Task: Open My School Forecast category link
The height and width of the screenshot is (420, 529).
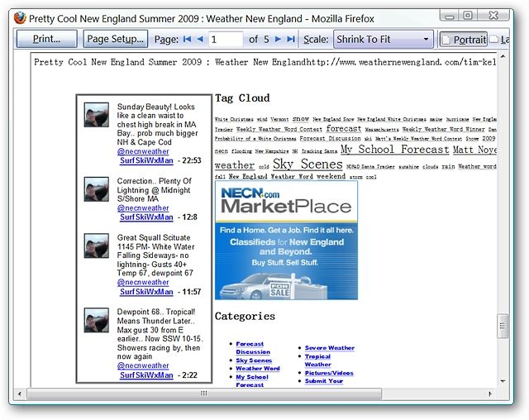Action: point(252,381)
